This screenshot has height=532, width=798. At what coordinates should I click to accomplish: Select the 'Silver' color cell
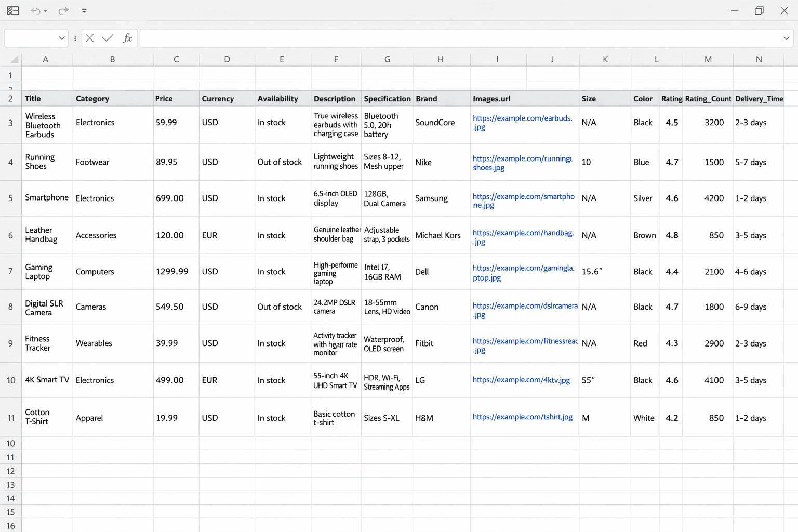pos(644,198)
